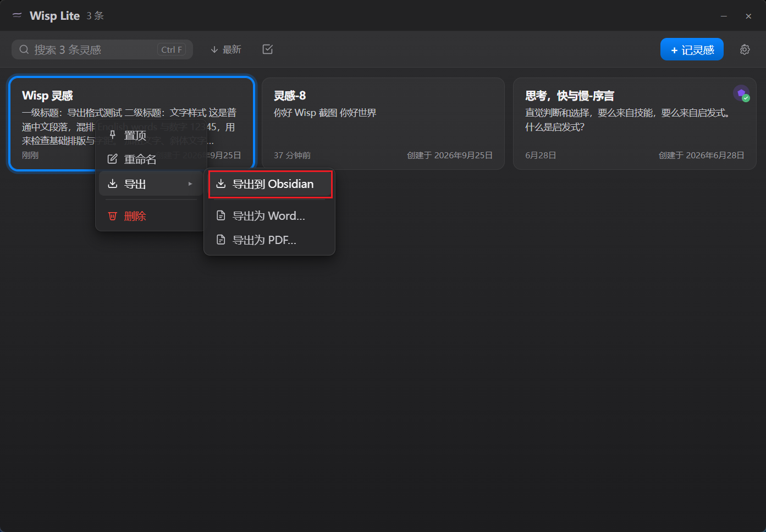Screen dimensions: 766x532
Task: Click the Wisp 灵感 card title
Action: (47, 96)
